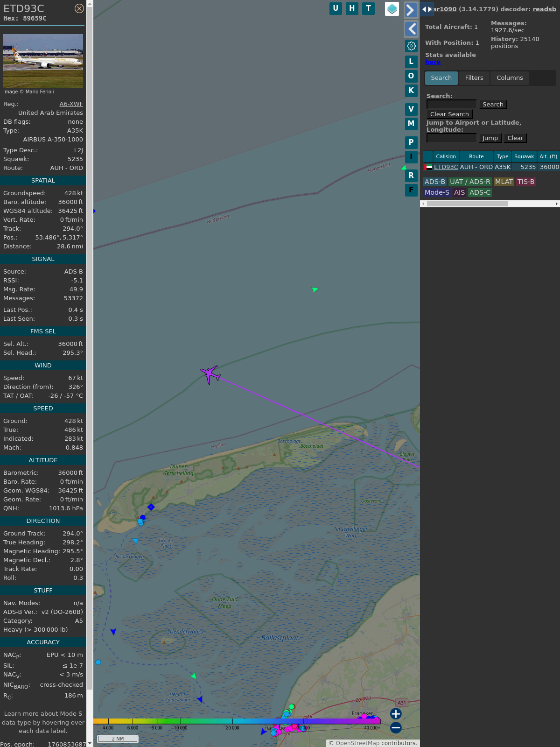The height and width of the screenshot is (747, 560).
Task: Click the green aircraft marker near R button
Action: click(404, 168)
